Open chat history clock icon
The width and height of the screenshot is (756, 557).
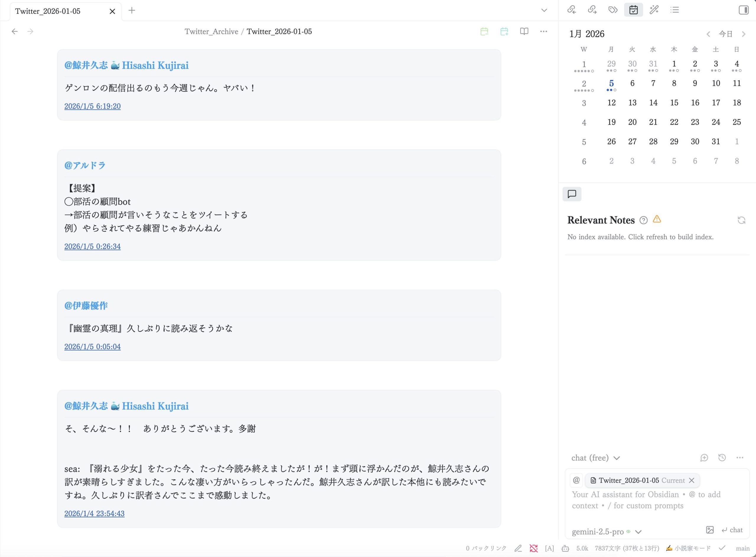(x=722, y=457)
